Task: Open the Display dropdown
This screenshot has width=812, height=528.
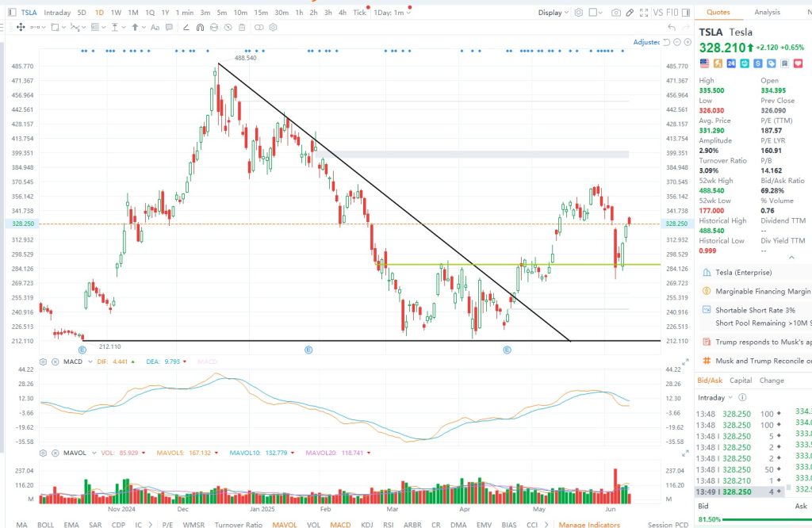Action: point(553,13)
